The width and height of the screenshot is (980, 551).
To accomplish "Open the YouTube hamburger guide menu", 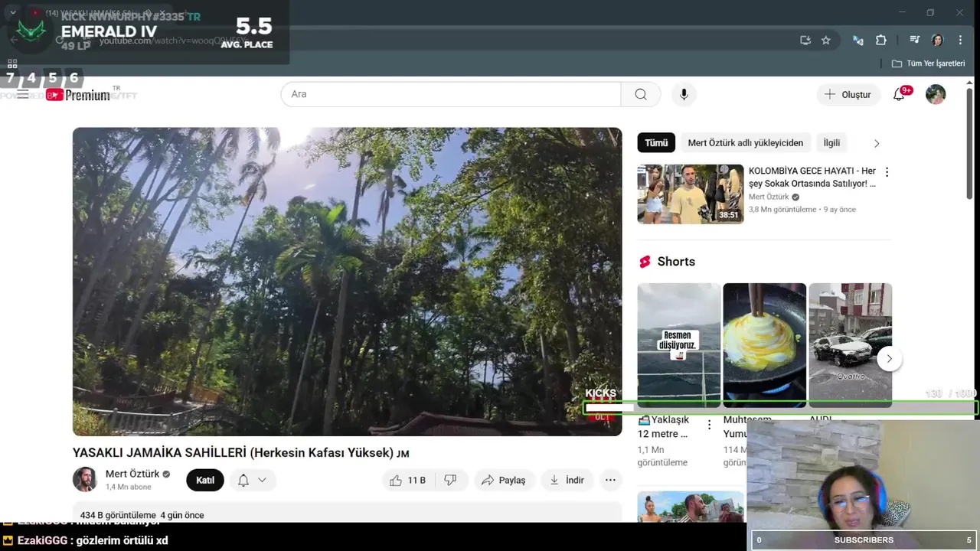I will [x=23, y=94].
